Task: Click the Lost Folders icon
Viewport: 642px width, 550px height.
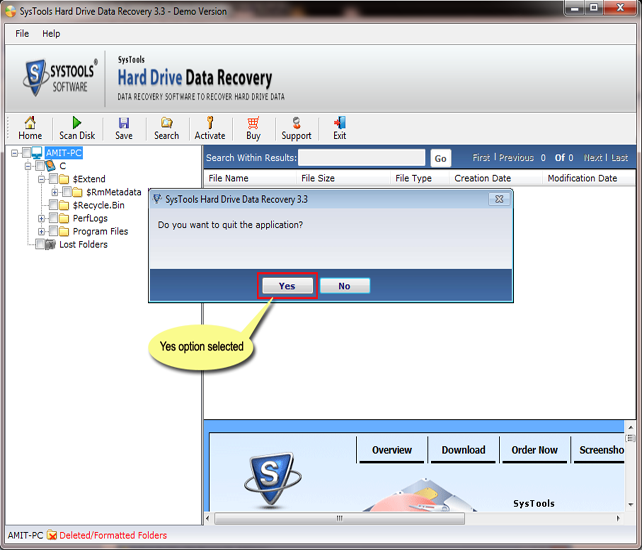Action: click(x=50, y=244)
